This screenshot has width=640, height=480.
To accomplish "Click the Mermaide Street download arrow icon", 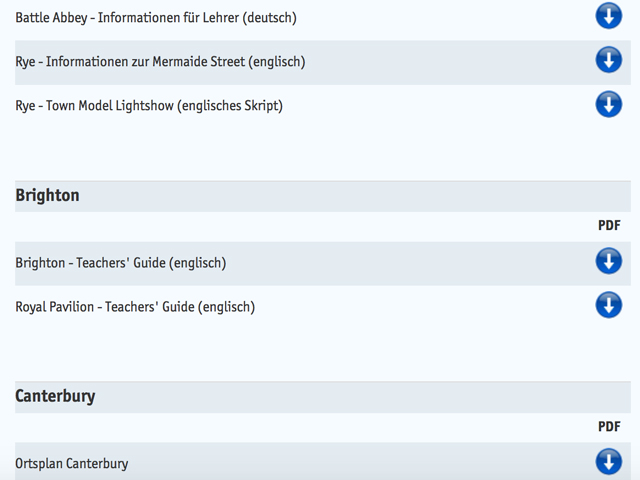I will click(608, 60).
